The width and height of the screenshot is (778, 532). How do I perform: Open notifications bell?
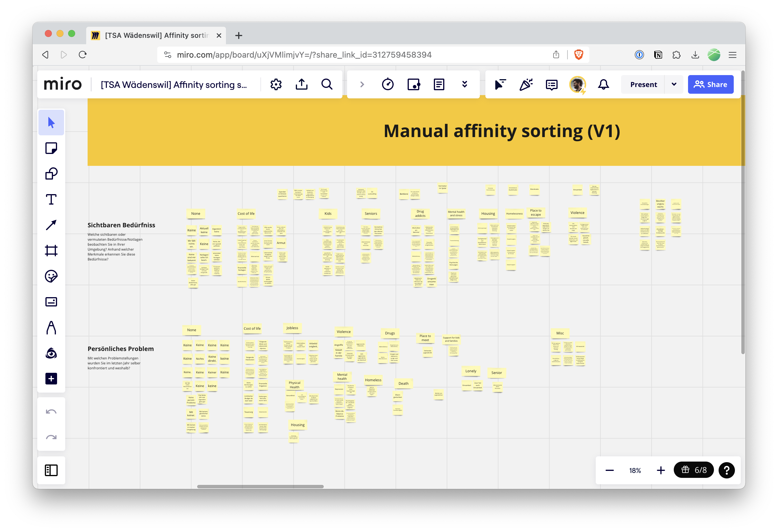[x=603, y=84]
